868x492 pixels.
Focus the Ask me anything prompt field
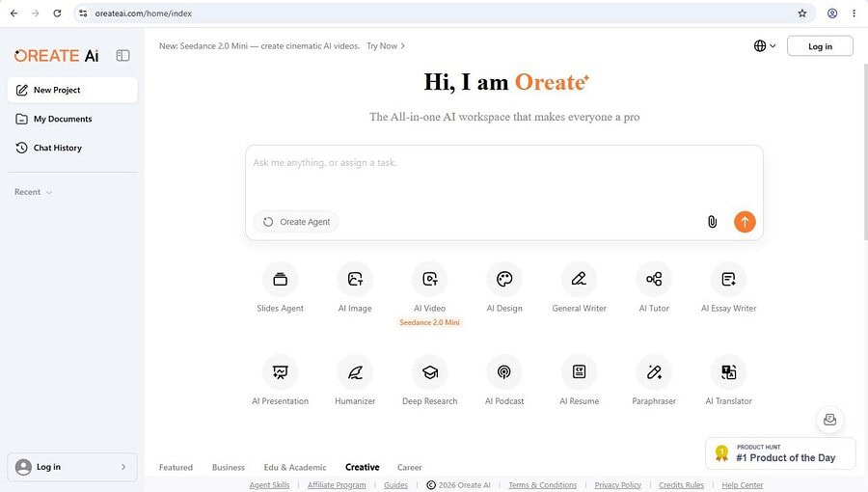coord(504,176)
